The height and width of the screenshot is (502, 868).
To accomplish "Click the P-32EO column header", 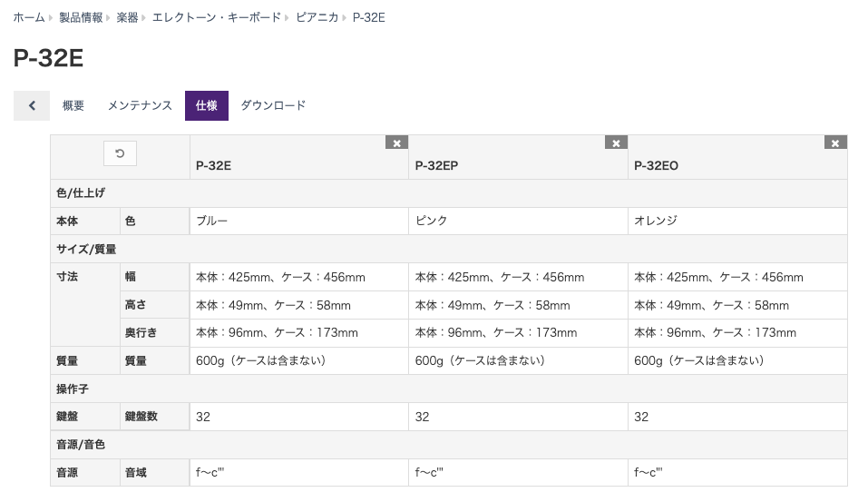I will coord(656,166).
